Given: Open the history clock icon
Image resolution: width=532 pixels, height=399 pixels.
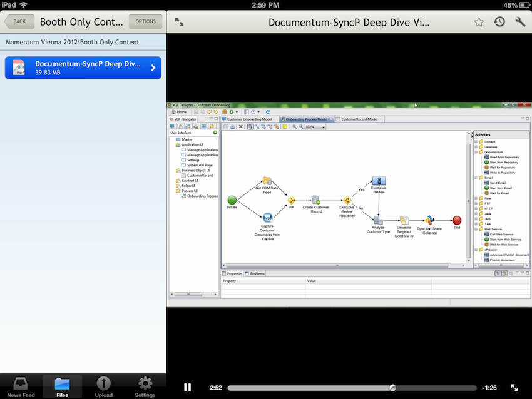Looking at the screenshot, I should pyautogui.click(x=499, y=22).
